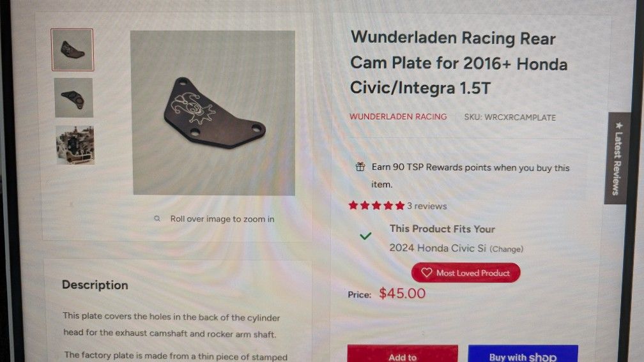Viewport: 644px width, 362px height.
Task: Click the $45.00 price text
Action: click(402, 294)
